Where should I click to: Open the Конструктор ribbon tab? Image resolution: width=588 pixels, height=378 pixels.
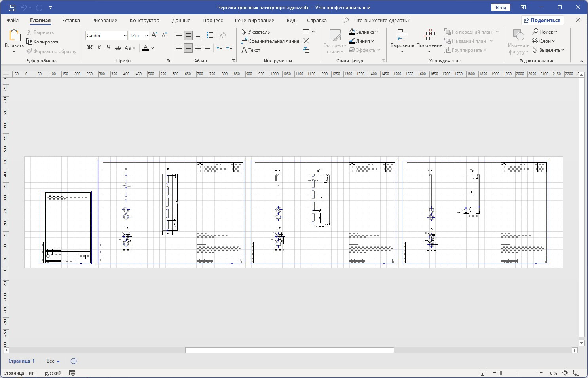(x=144, y=21)
